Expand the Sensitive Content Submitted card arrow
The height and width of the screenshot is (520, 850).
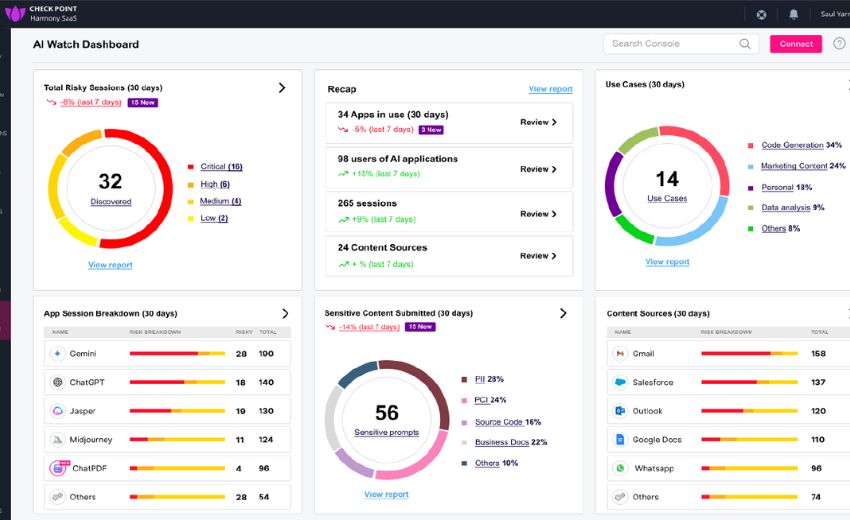pos(563,313)
